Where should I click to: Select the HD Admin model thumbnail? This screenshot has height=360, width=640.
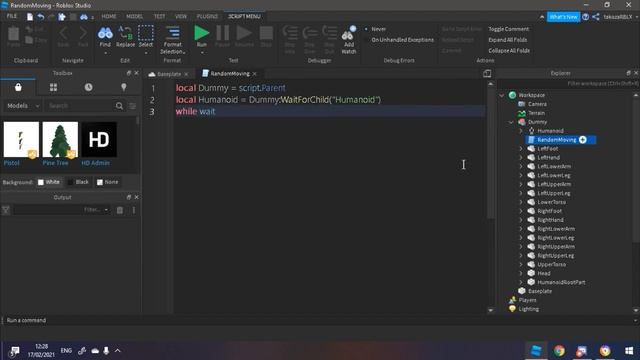pos(99,140)
